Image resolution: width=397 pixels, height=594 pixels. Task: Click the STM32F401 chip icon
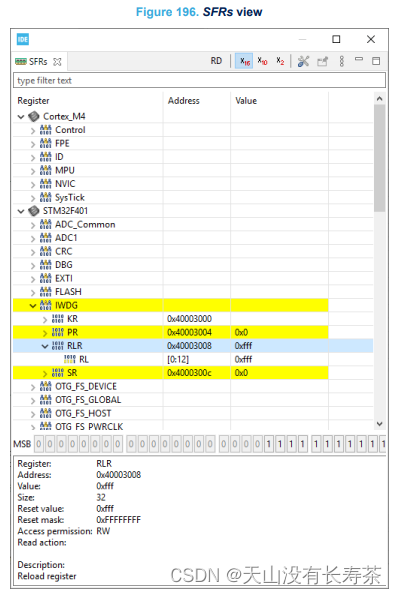(34, 211)
